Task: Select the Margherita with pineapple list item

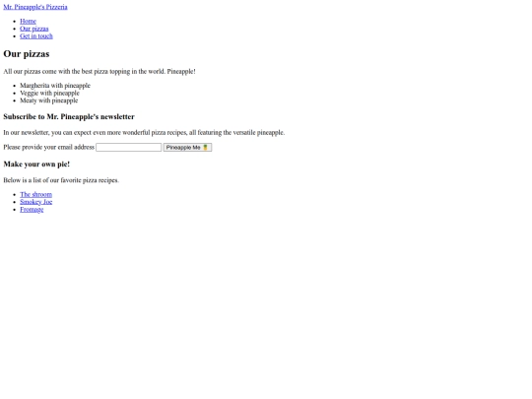Action: coord(55,86)
